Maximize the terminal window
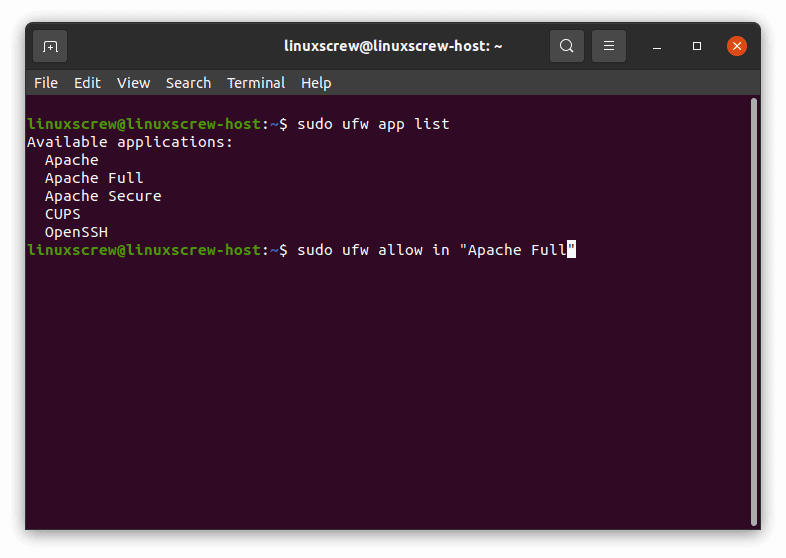 (x=697, y=46)
